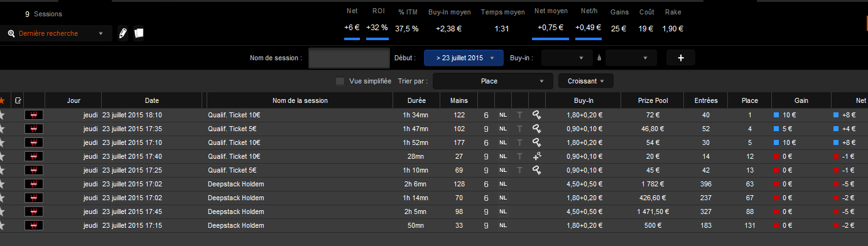Toggle favorite star on 17:25 session
The width and height of the screenshot is (868, 246).
click(x=2, y=170)
